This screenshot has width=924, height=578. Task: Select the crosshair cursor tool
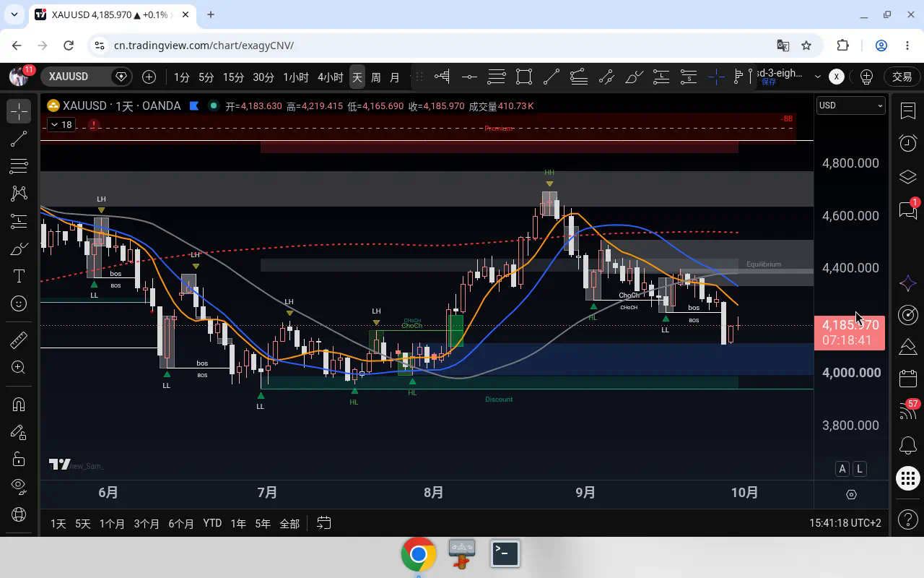19,111
